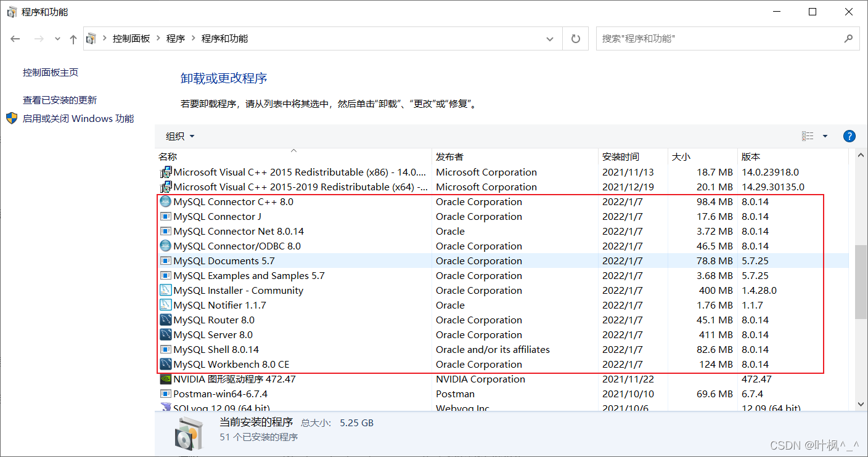
Task: Click the NVIDIA 图形驱动程序 icon
Action: pyautogui.click(x=165, y=379)
